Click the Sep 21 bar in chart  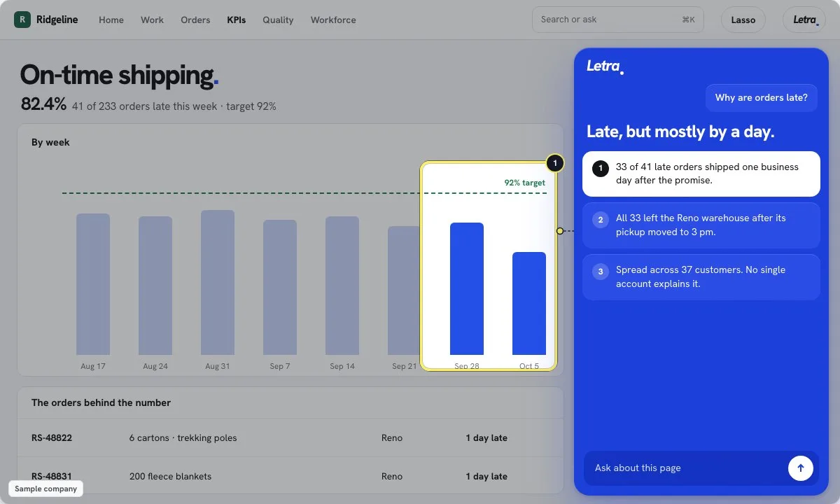click(x=403, y=290)
